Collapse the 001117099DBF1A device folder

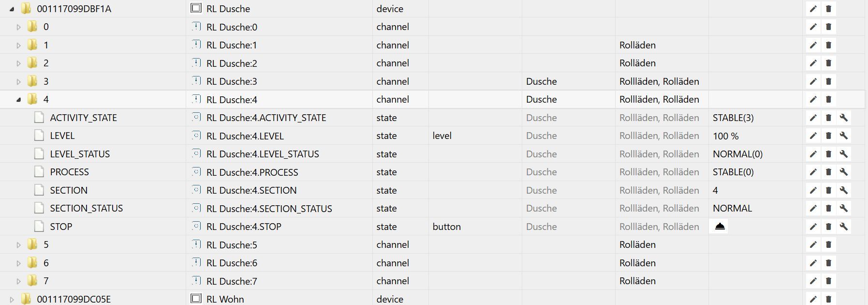click(12, 9)
